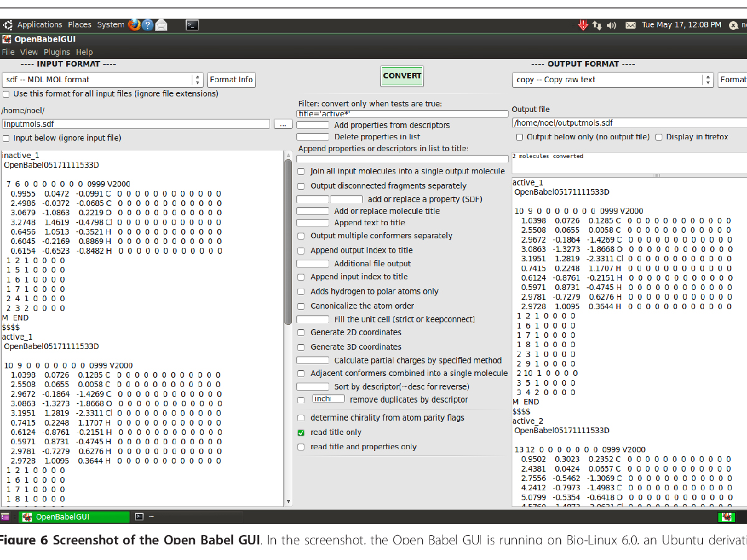Click the network connection tray icon
Image resolution: width=747 pixels, height=560 pixels.
pyautogui.click(x=598, y=25)
